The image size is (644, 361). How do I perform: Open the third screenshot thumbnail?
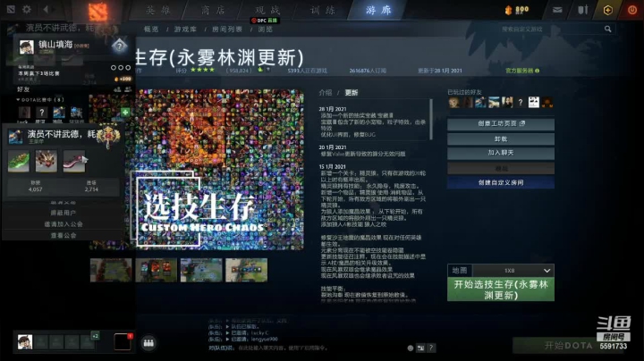point(201,271)
